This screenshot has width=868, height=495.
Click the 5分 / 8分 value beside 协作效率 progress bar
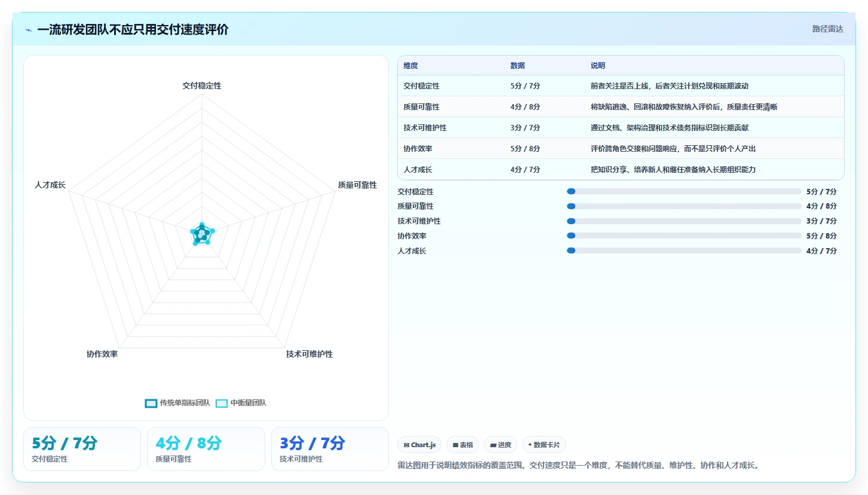coord(821,236)
